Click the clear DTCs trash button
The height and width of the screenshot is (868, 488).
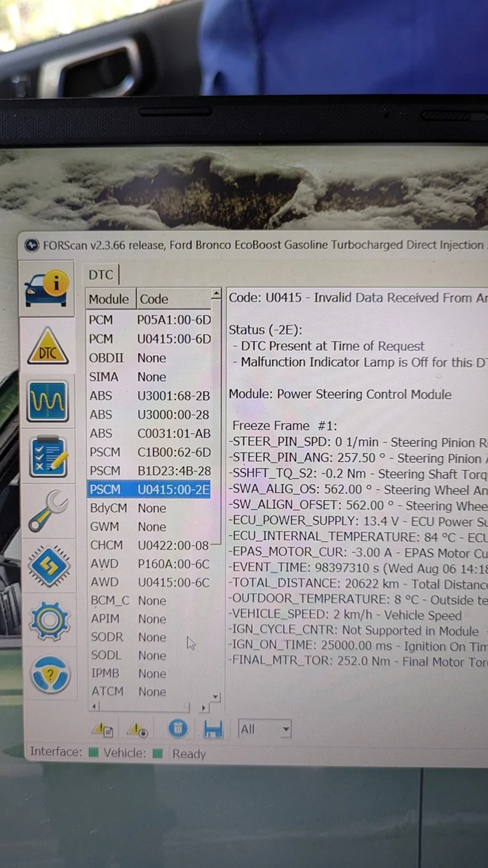pos(178,728)
